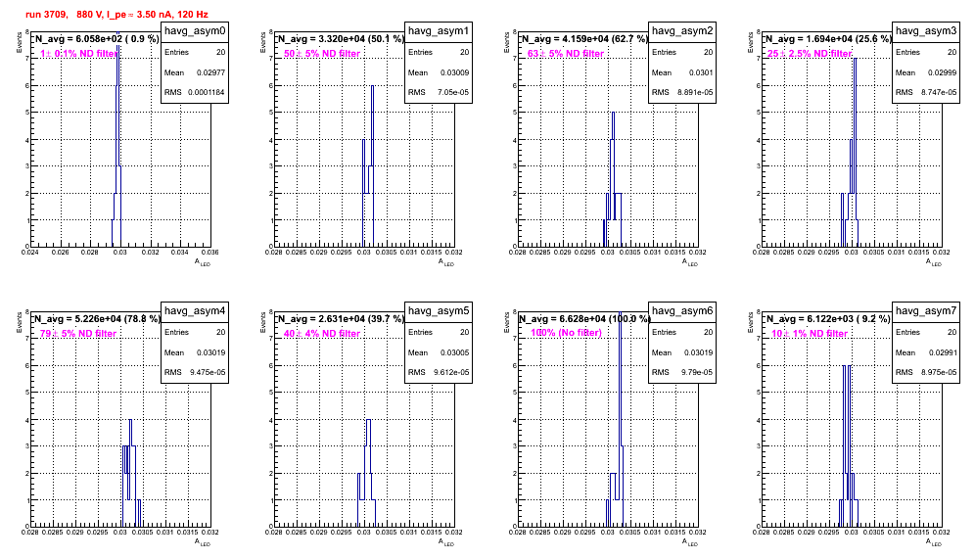Select the havg_asym4 stats box title
Image resolution: width=975 pixels, height=560 pixels.
tap(195, 311)
